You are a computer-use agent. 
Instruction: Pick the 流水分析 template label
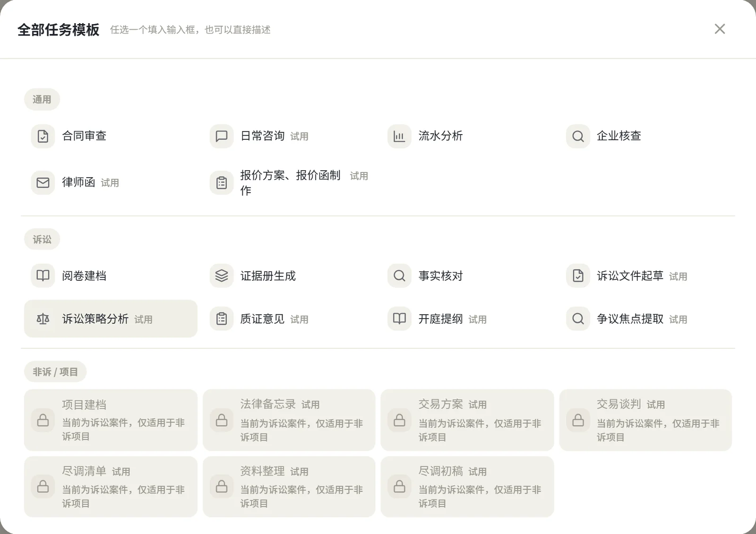pos(440,136)
